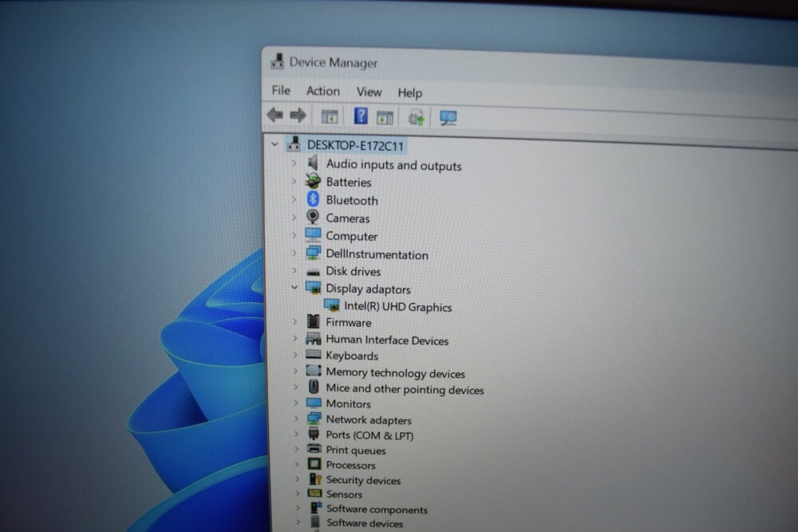Click the Device Manager window title text

[334, 62]
